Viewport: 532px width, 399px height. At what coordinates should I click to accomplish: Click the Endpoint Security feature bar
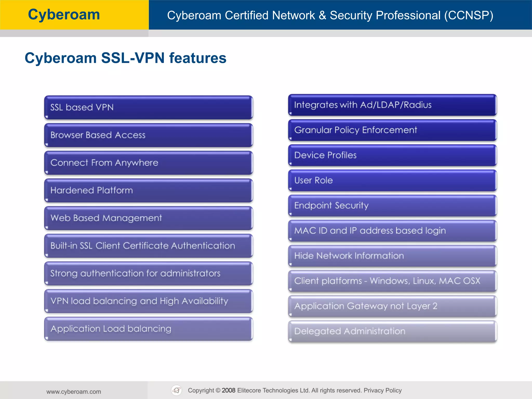[393, 206]
